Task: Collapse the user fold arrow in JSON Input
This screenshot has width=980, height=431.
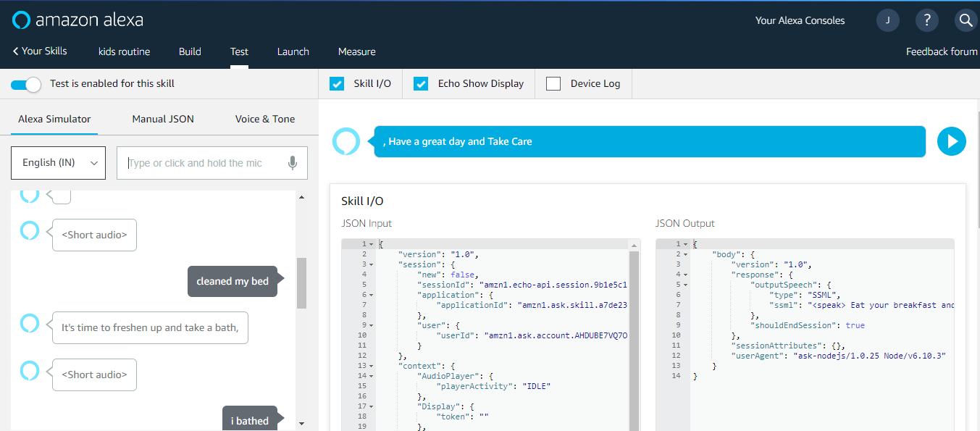Action: click(x=371, y=325)
